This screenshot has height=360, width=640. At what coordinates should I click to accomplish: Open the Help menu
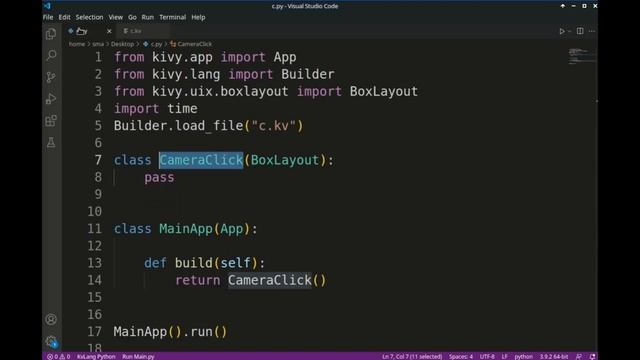click(x=198, y=17)
